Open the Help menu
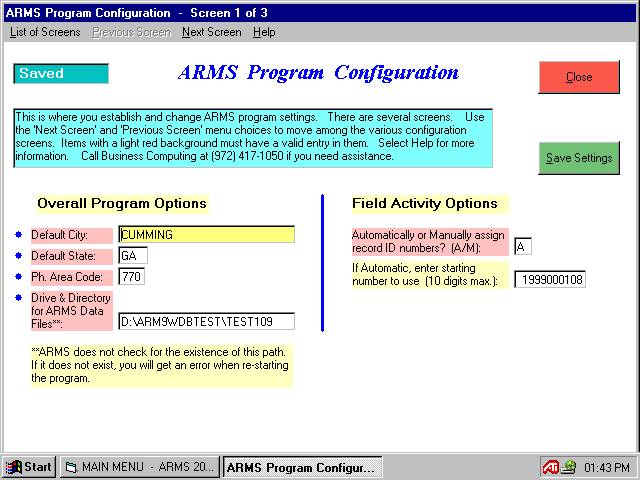 coord(264,32)
